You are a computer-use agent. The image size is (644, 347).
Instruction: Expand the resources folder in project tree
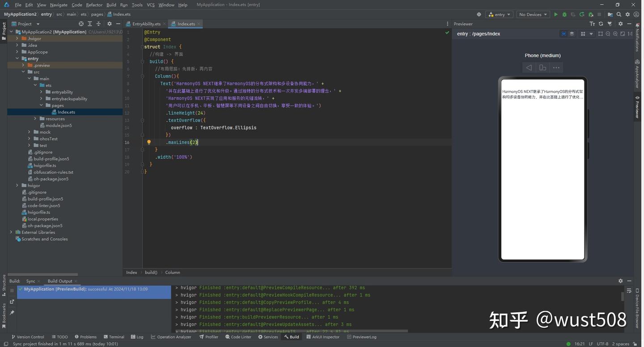pos(35,118)
